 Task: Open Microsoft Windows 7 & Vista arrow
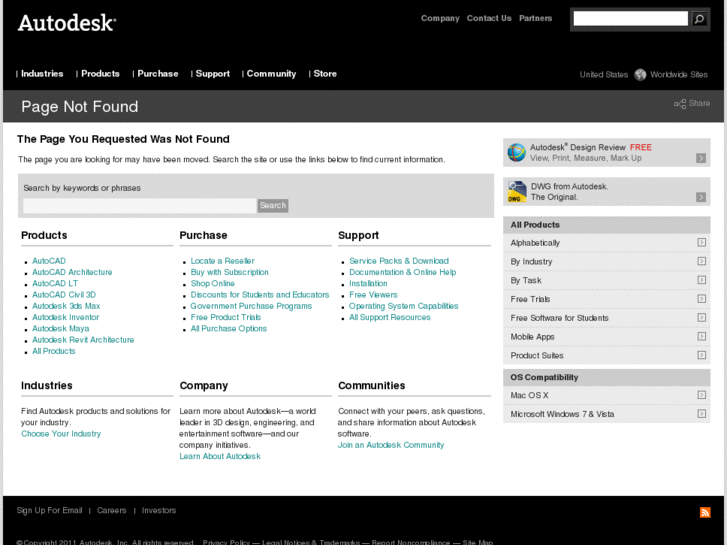click(x=701, y=413)
